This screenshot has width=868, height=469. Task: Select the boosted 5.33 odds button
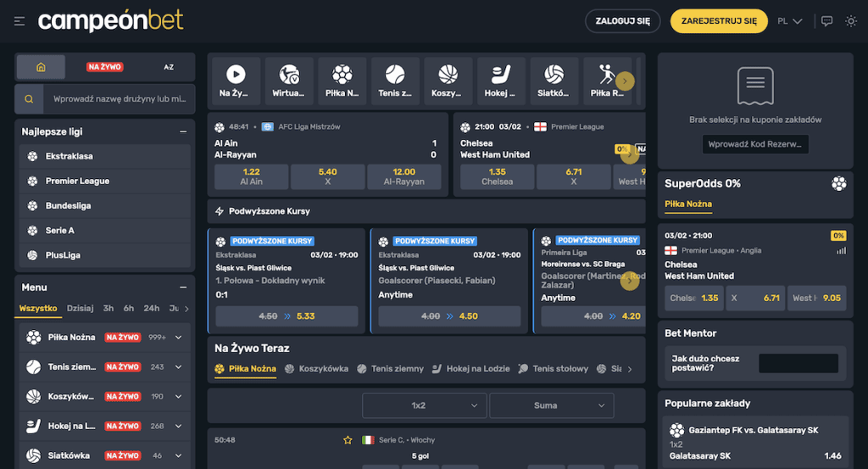click(287, 316)
